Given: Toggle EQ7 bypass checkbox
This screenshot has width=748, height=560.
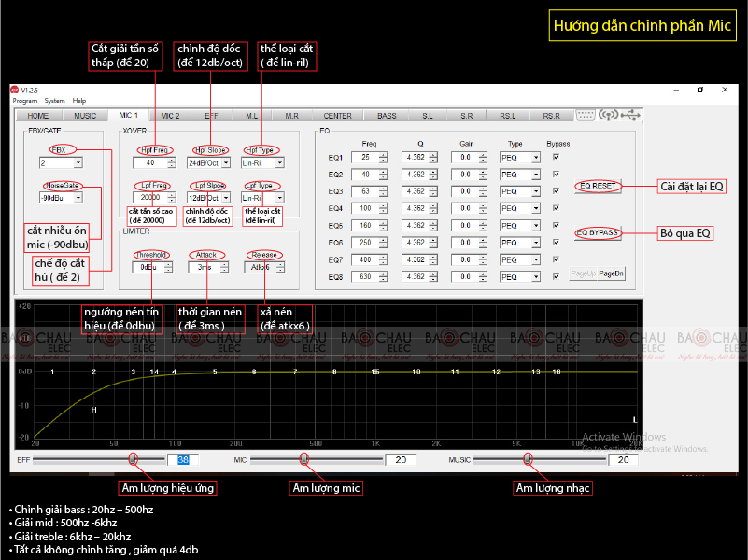Looking at the screenshot, I should tap(556, 259).
